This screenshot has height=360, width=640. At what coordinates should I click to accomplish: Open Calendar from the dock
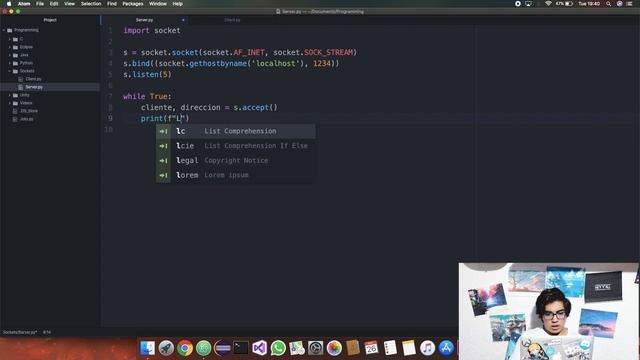pyautogui.click(x=371, y=348)
